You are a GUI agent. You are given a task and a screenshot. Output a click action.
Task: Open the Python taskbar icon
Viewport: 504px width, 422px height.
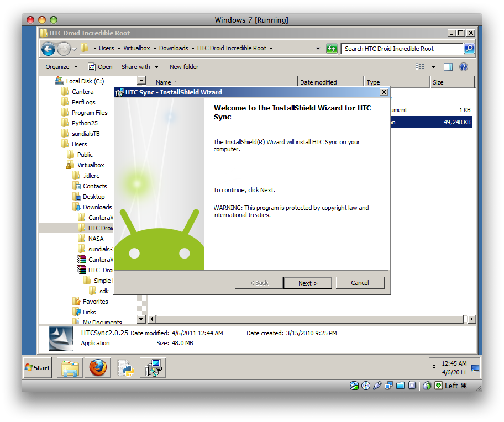pyautogui.click(x=125, y=368)
